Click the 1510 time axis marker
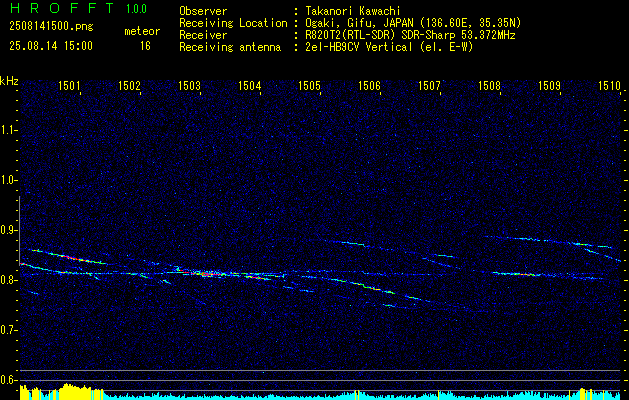The height and width of the screenshot is (400, 629). (609, 85)
